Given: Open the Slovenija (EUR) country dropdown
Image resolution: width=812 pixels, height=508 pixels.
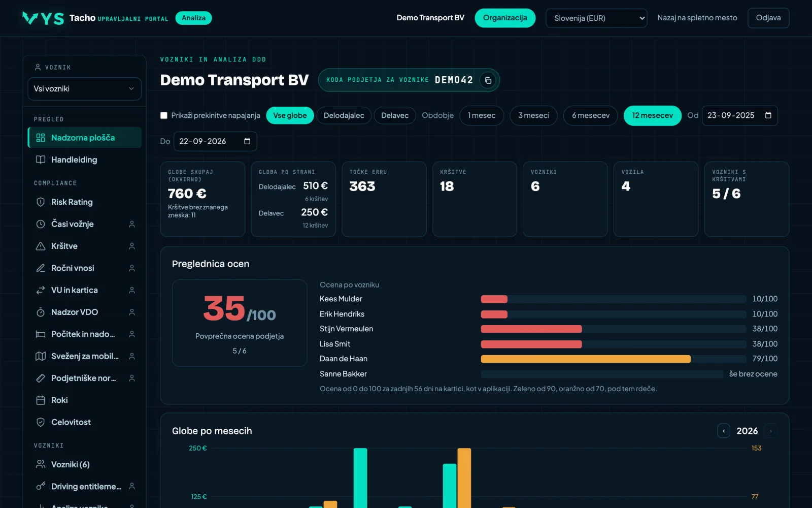Looking at the screenshot, I should pyautogui.click(x=596, y=18).
